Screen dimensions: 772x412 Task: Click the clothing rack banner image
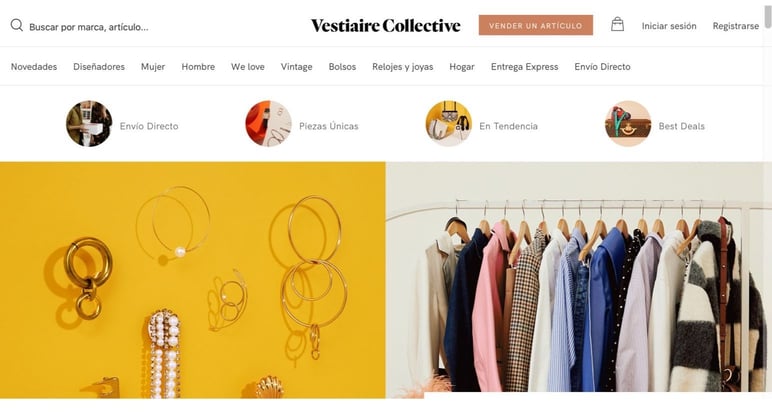coord(579,280)
